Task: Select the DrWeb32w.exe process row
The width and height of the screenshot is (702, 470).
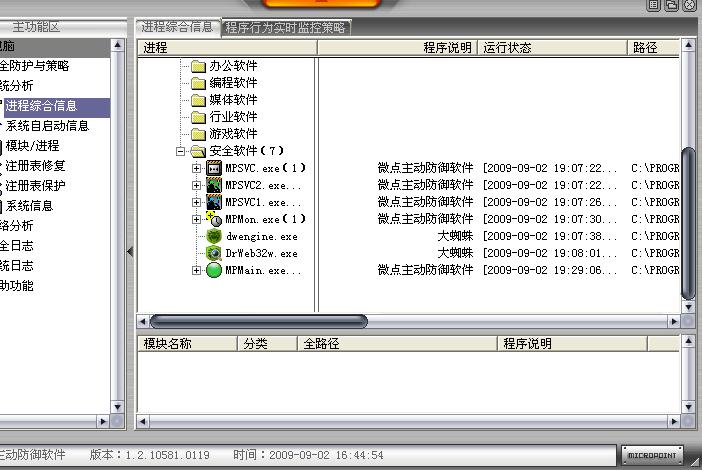Action: (x=261, y=253)
